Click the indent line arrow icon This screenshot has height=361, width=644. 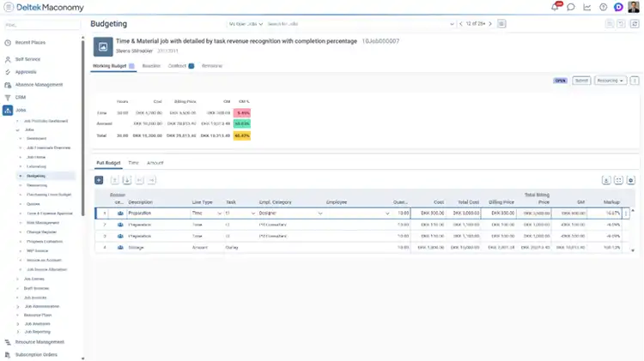[x=151, y=180]
